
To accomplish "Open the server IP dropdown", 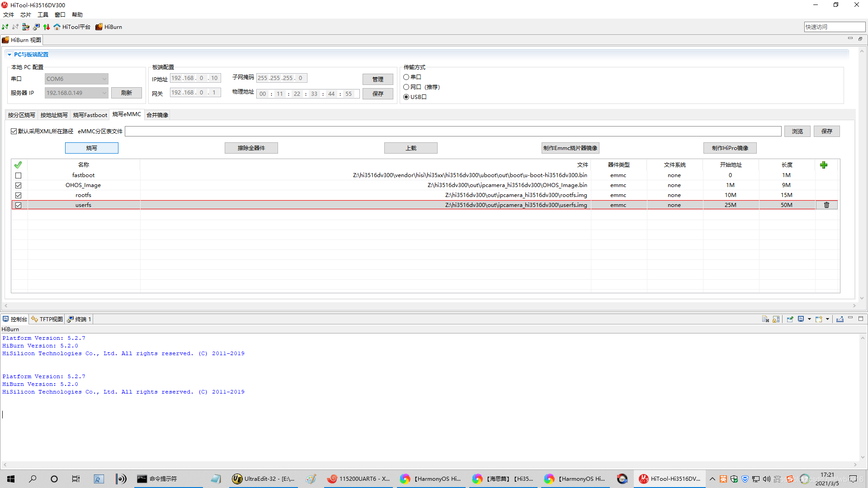I will [x=104, y=93].
